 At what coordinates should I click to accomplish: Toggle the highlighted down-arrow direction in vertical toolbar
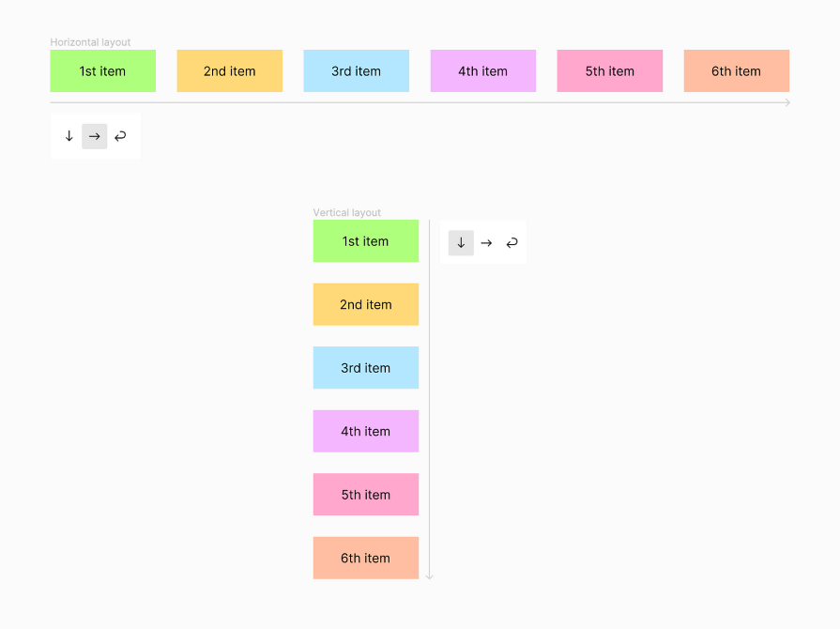[461, 242]
